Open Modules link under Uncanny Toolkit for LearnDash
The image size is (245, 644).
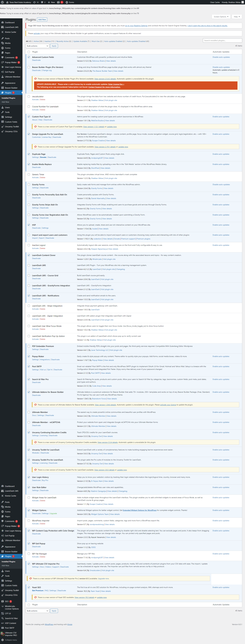tap(36, 453)
